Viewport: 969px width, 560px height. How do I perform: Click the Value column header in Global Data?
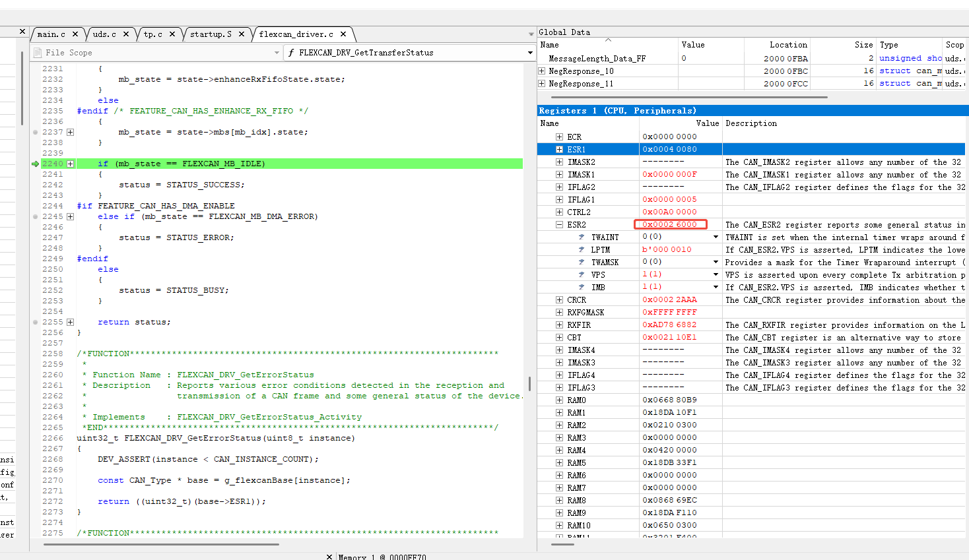pyautogui.click(x=693, y=45)
